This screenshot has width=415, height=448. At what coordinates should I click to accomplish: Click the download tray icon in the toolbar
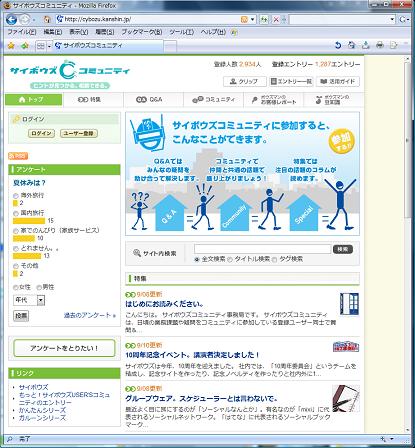366,45
